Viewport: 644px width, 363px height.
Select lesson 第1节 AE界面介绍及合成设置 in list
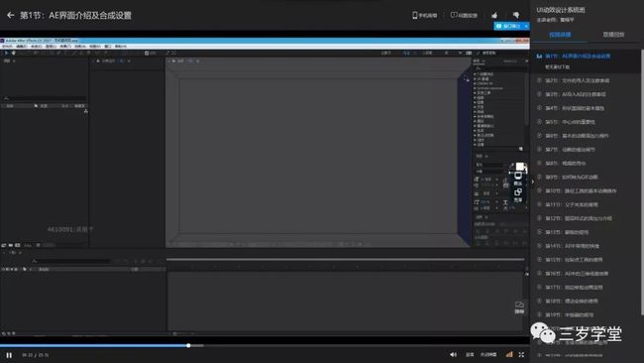pyautogui.click(x=578, y=56)
